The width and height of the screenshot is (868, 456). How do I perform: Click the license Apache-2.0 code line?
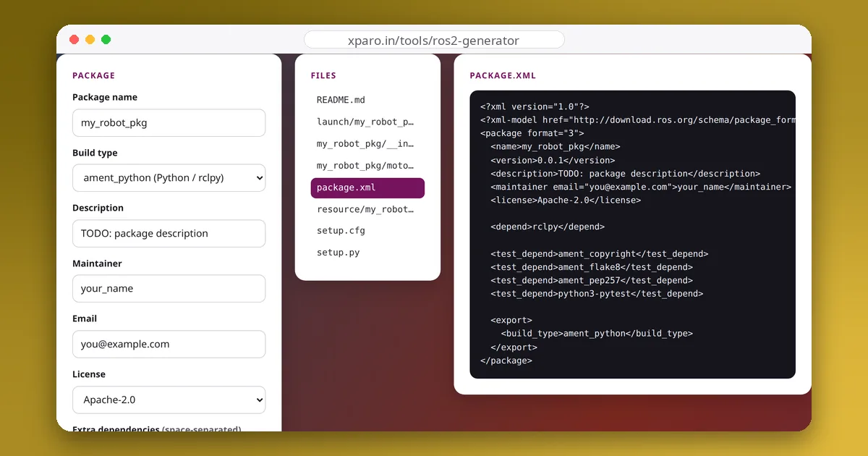click(566, 200)
